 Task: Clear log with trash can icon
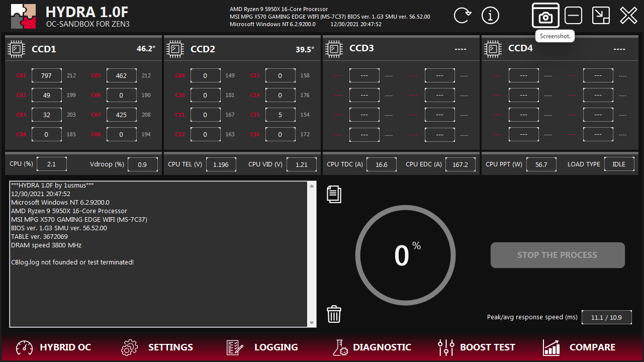(334, 314)
